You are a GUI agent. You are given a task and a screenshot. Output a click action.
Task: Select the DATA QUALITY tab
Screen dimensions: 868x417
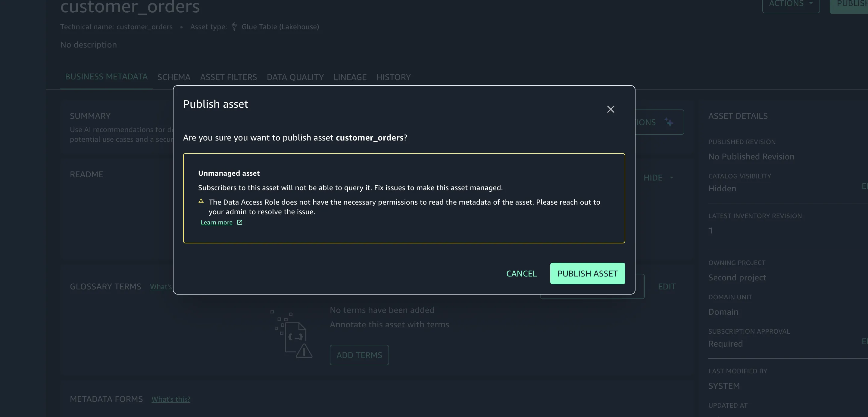point(295,77)
